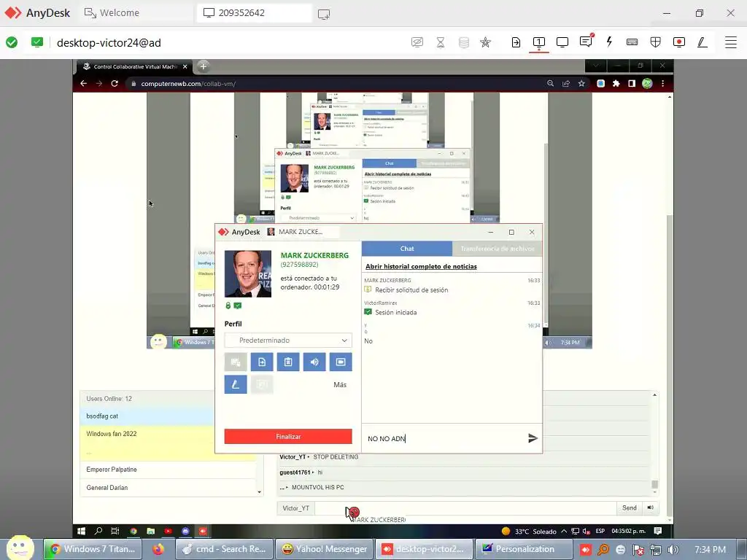
Task: Open the shield permissions icon
Action: coord(656,42)
